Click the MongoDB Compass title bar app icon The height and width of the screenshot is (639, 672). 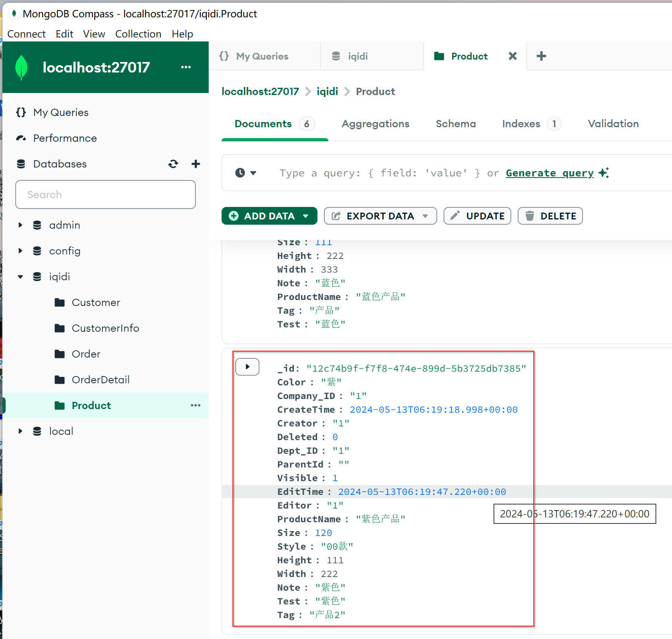pyautogui.click(x=14, y=14)
